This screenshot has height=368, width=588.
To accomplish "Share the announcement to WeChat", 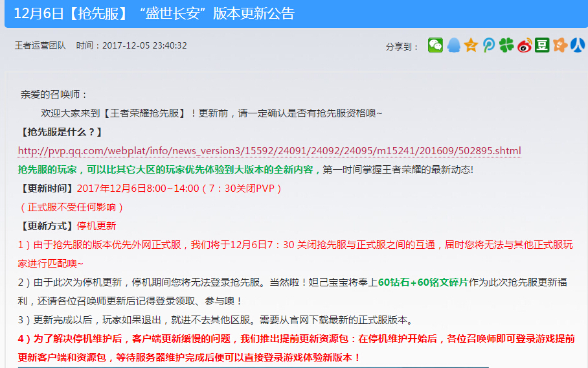I will point(436,45).
